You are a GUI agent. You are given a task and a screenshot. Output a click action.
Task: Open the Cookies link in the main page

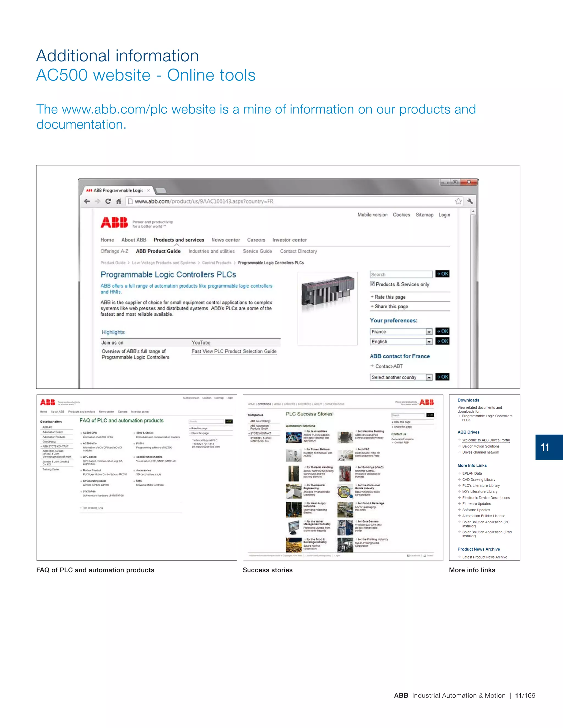pyautogui.click(x=402, y=215)
